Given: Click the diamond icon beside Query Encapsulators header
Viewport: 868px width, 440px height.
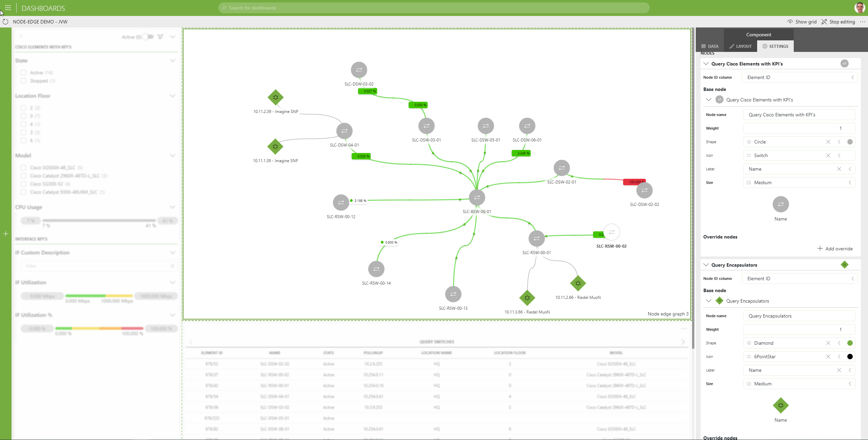Looking at the screenshot, I should click(844, 265).
